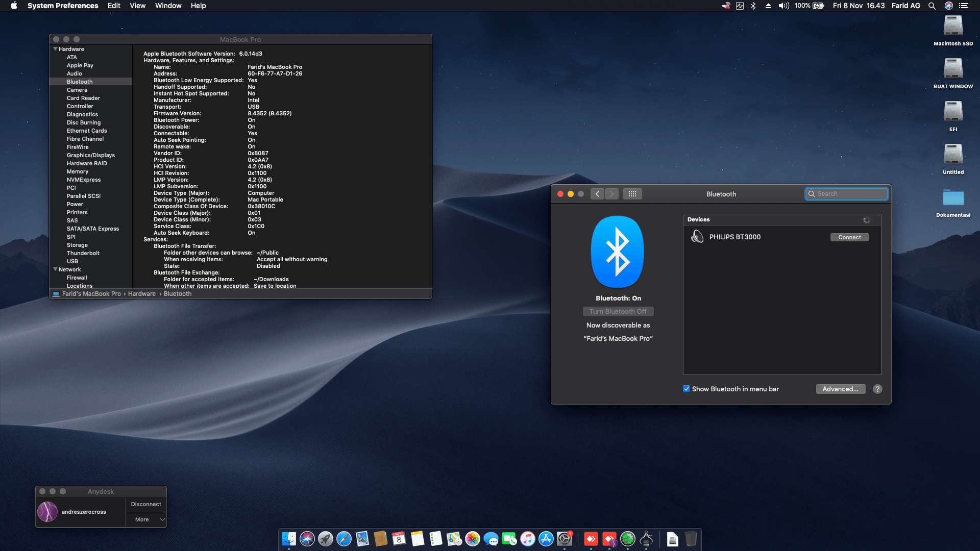Click the search field in the Bluetooth window
Screen dimensions: 980x551
click(847, 194)
